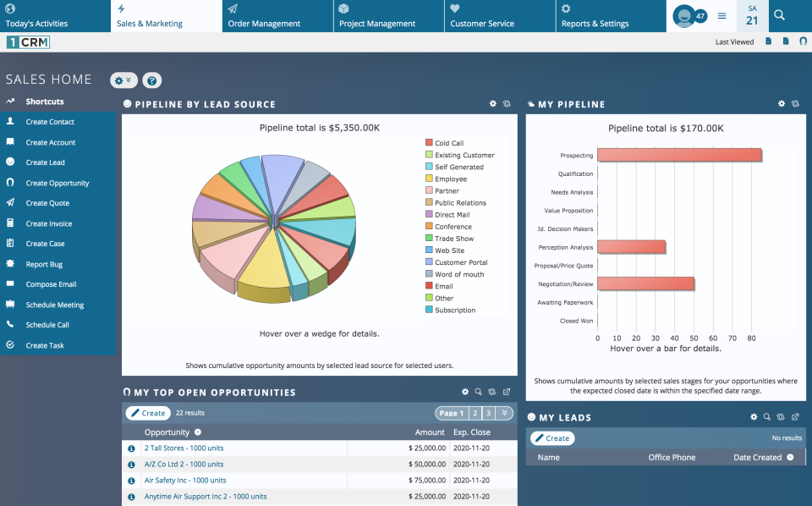This screenshot has height=506, width=812.
Task: Refresh the Pipeline By Lead Source chart
Action: click(x=507, y=103)
